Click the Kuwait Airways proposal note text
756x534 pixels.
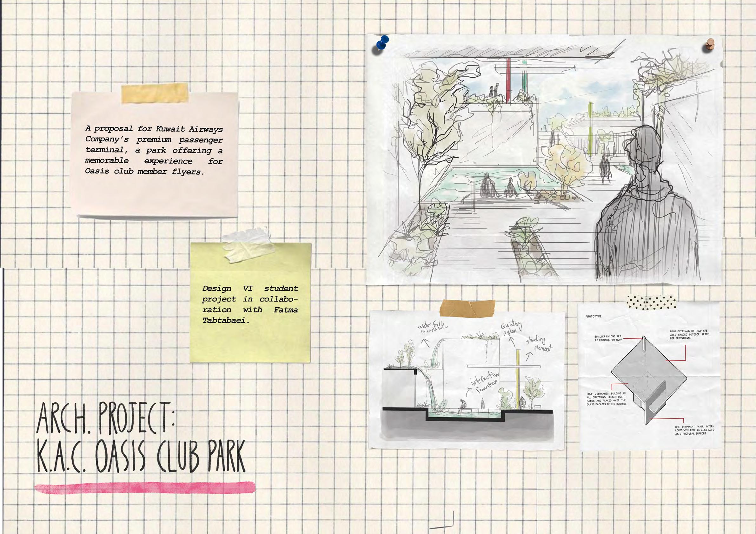154,150
